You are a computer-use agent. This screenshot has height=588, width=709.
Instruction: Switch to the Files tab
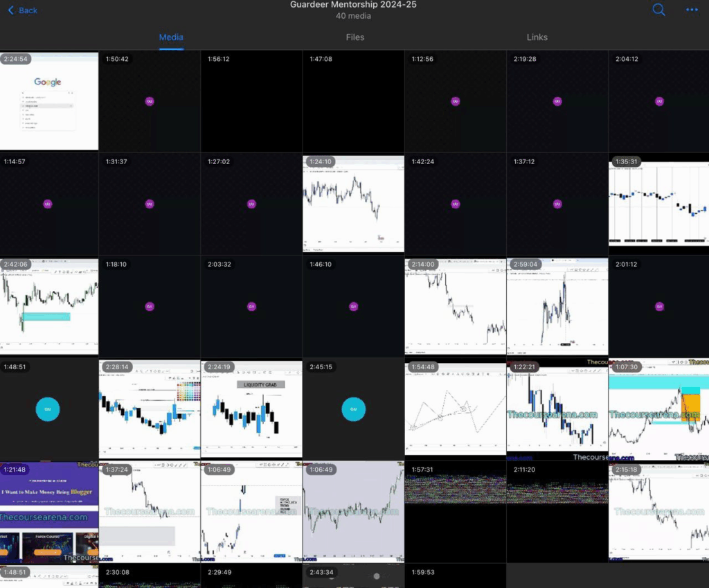pyautogui.click(x=354, y=37)
